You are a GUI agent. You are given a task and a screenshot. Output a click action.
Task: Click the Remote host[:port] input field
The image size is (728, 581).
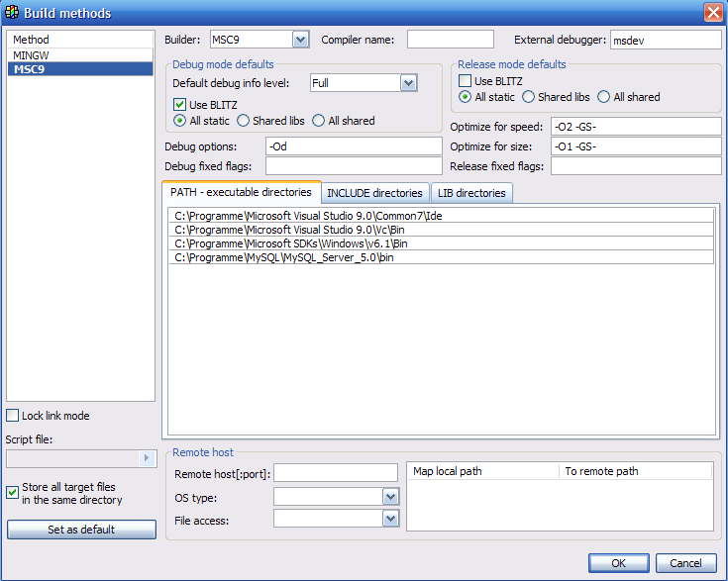[335, 473]
